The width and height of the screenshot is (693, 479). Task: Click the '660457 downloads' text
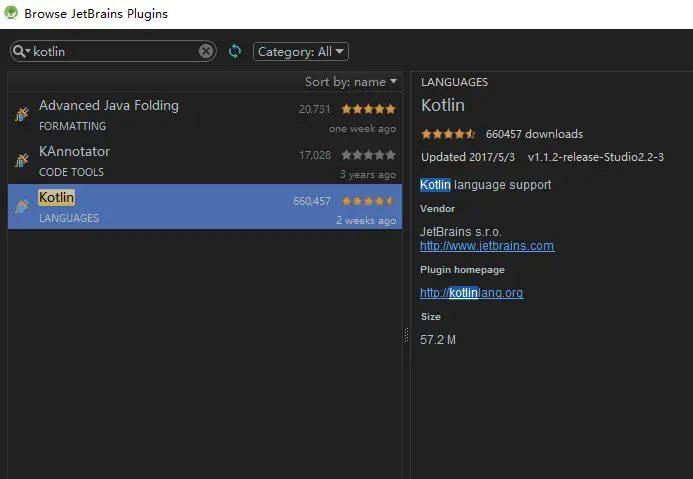[534, 134]
